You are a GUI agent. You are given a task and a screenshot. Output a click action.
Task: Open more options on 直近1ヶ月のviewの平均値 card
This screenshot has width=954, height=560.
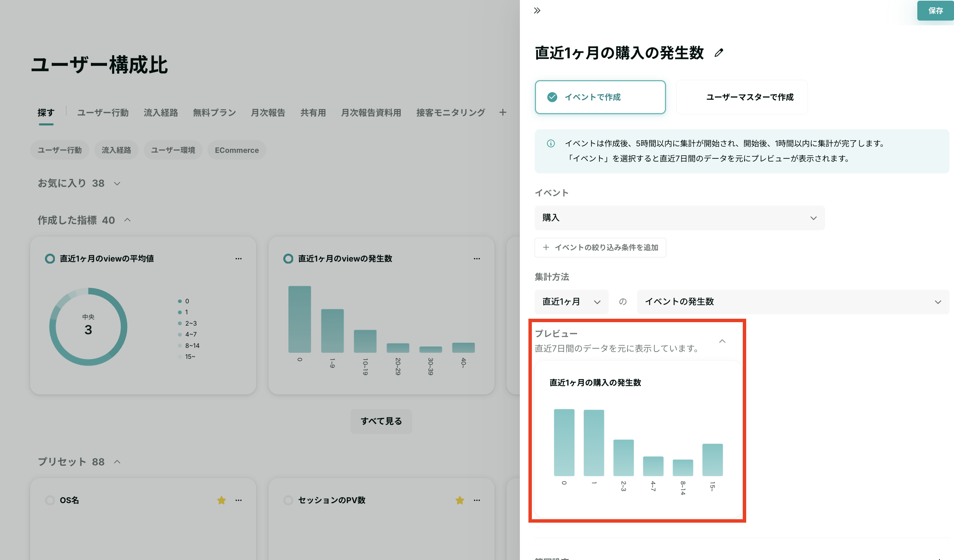[x=239, y=259]
